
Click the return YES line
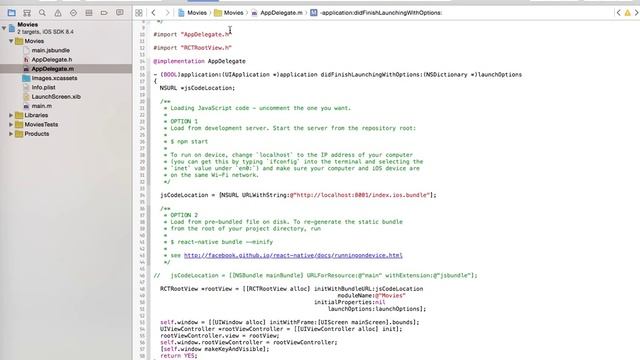(x=179, y=356)
